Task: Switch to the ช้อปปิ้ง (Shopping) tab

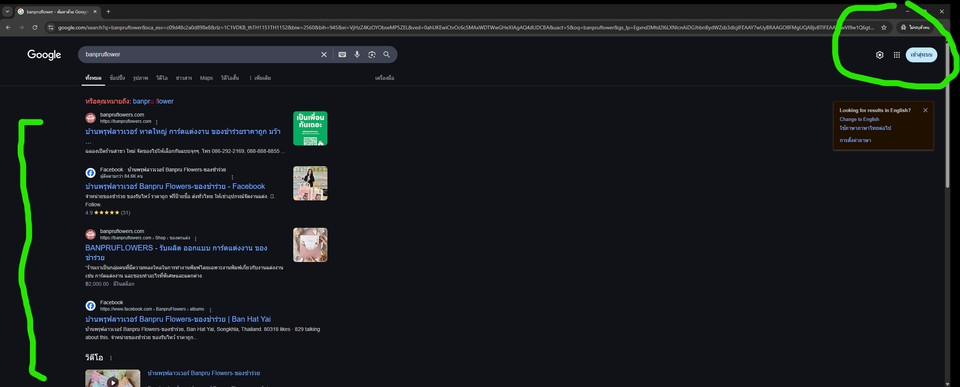Action: point(118,78)
